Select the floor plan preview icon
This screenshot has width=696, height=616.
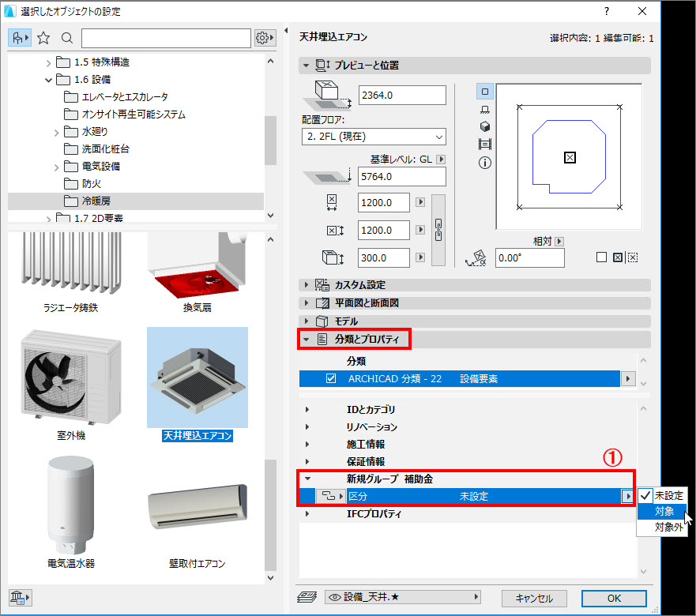click(x=485, y=92)
